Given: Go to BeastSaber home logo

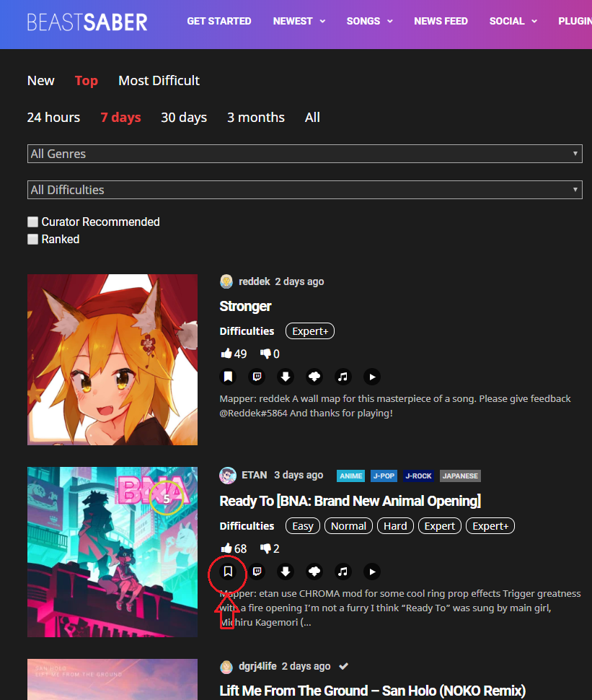Looking at the screenshot, I should [x=87, y=22].
